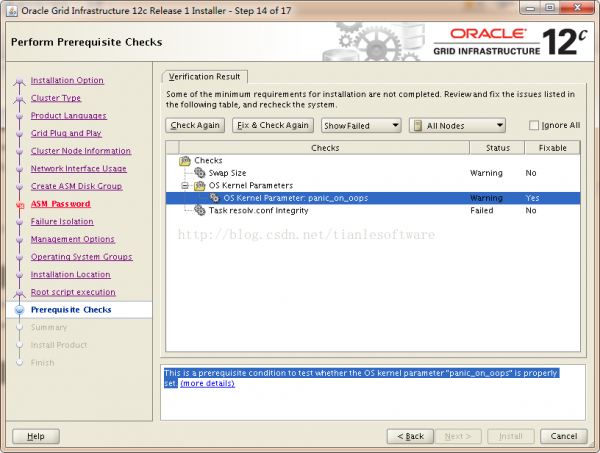This screenshot has width=600, height=453.
Task: Click the Prerequisite Checks current step marker
Action: point(20,310)
